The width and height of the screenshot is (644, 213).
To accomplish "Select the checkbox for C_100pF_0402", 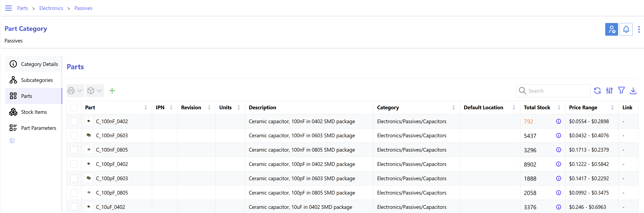I will coord(74,164).
